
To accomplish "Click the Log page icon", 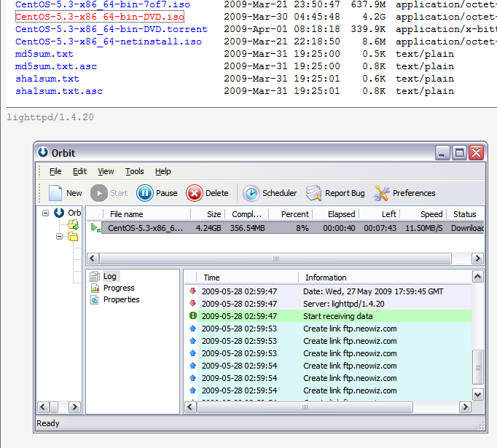I will 95,276.
